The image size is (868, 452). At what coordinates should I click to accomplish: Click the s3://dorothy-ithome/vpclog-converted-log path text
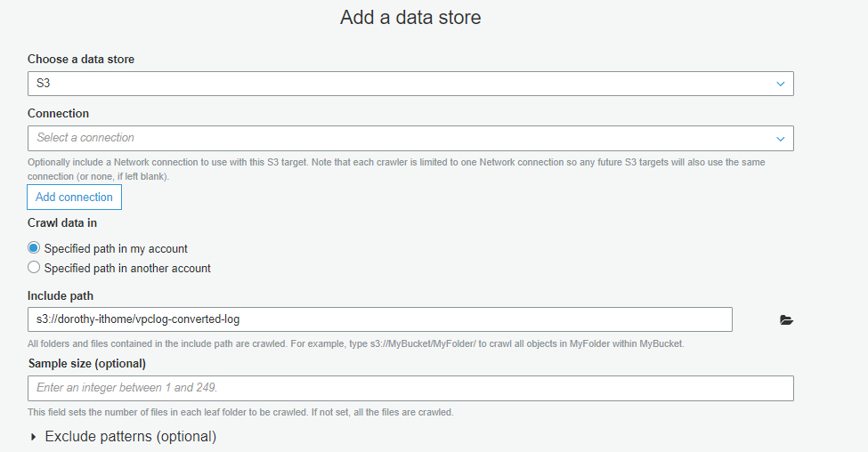point(138,319)
